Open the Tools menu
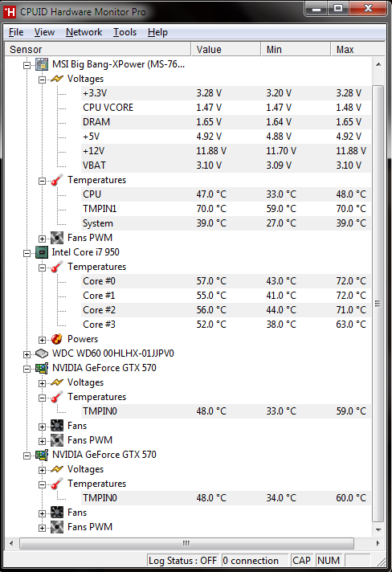 point(125,32)
